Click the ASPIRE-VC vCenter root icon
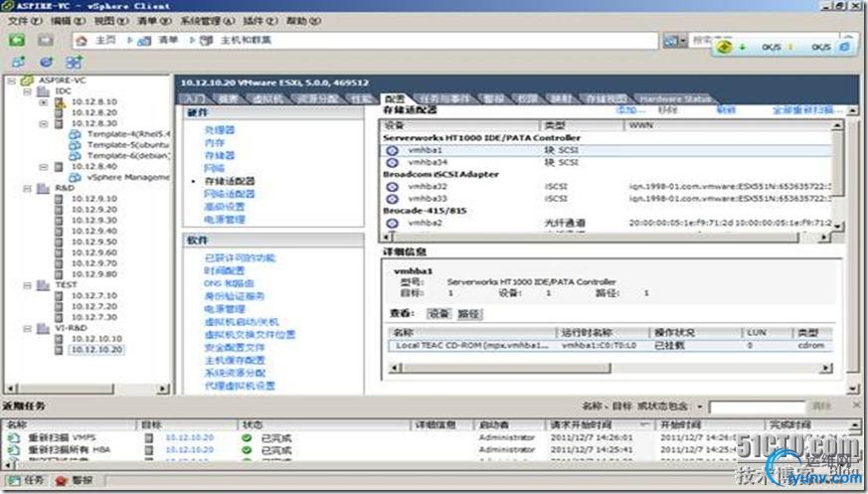868x494 pixels. pos(27,81)
